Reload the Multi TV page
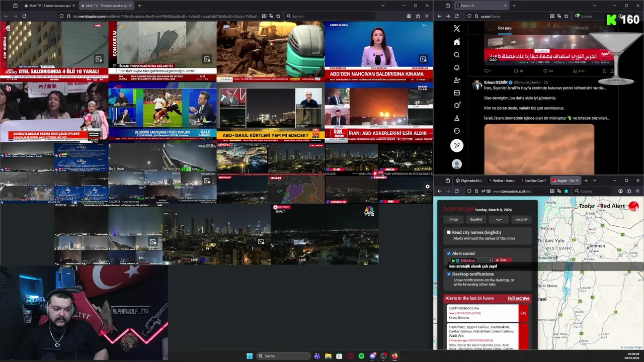This screenshot has height=362, width=644. coord(24,16)
